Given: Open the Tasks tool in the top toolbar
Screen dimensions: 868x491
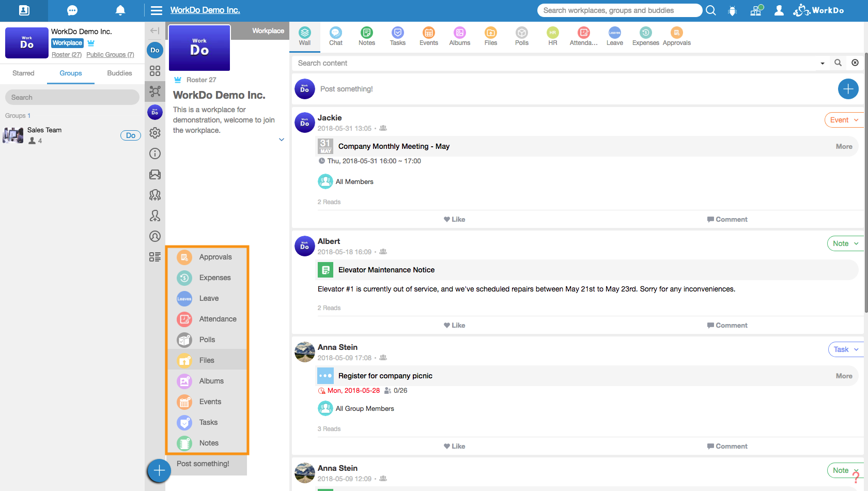Looking at the screenshot, I should tap(398, 37).
